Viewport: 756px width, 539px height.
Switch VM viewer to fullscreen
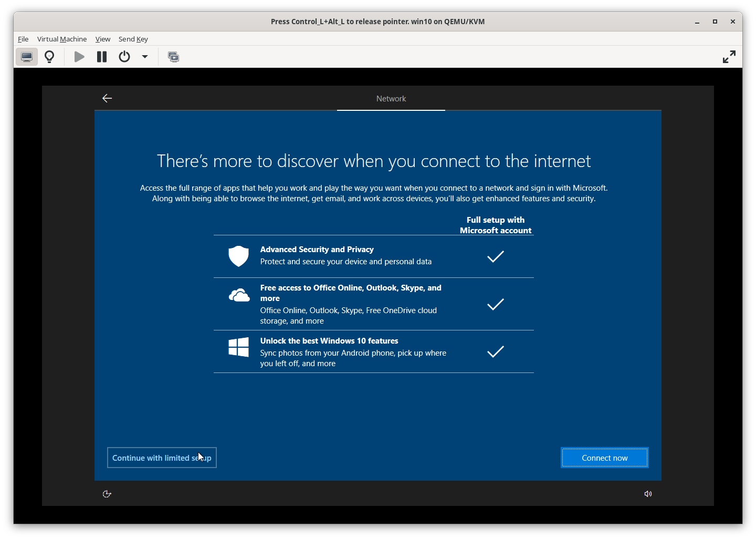click(x=729, y=57)
